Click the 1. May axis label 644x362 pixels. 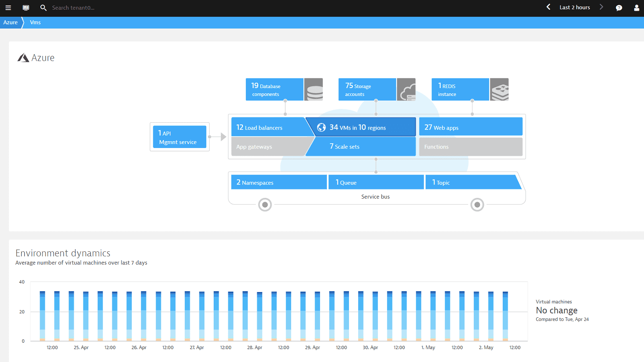(x=428, y=348)
